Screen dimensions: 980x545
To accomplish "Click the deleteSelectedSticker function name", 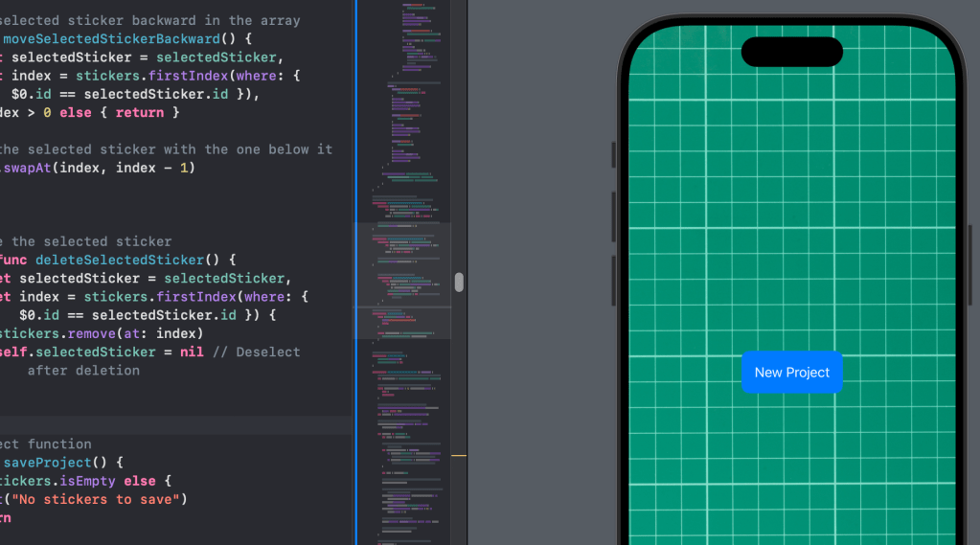I will [x=120, y=260].
